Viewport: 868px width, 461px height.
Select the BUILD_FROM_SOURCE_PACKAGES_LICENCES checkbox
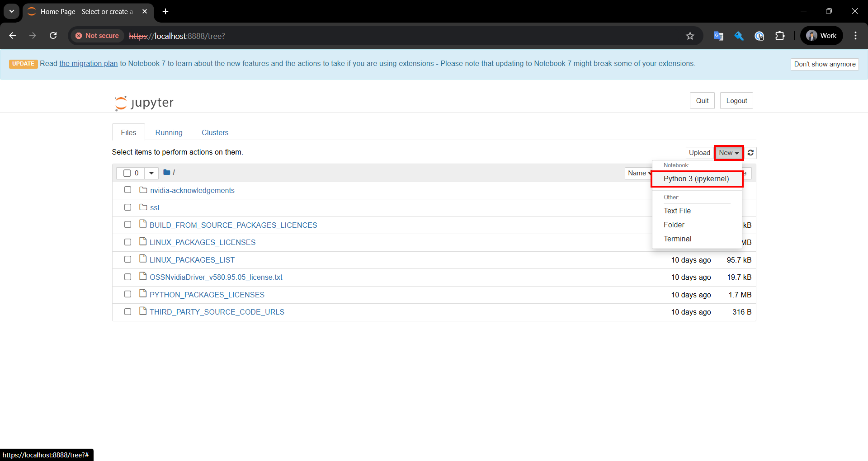127,224
